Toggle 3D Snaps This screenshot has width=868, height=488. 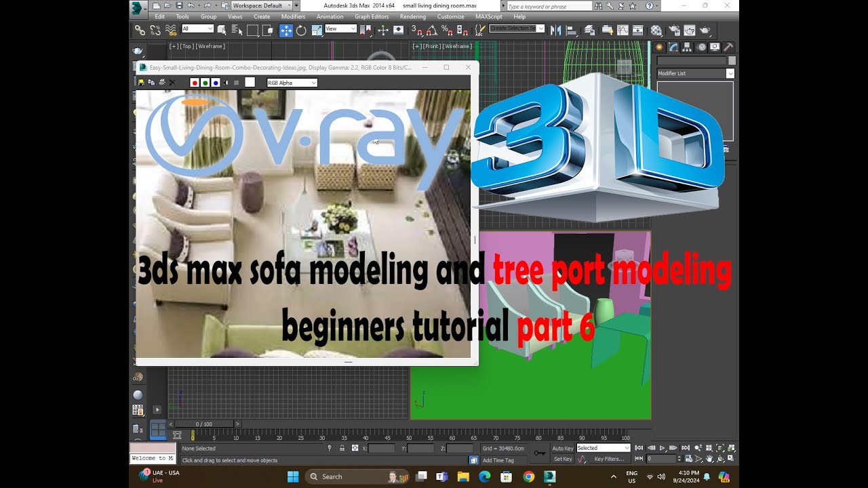pos(416,30)
